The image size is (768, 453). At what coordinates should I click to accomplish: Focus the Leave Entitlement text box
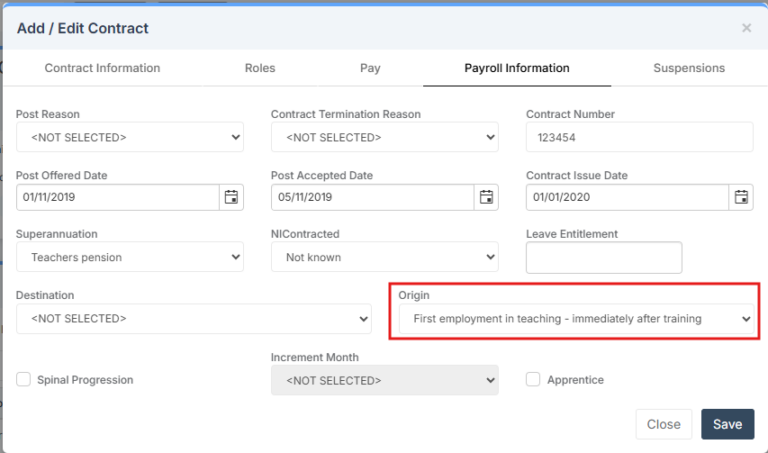pos(603,257)
